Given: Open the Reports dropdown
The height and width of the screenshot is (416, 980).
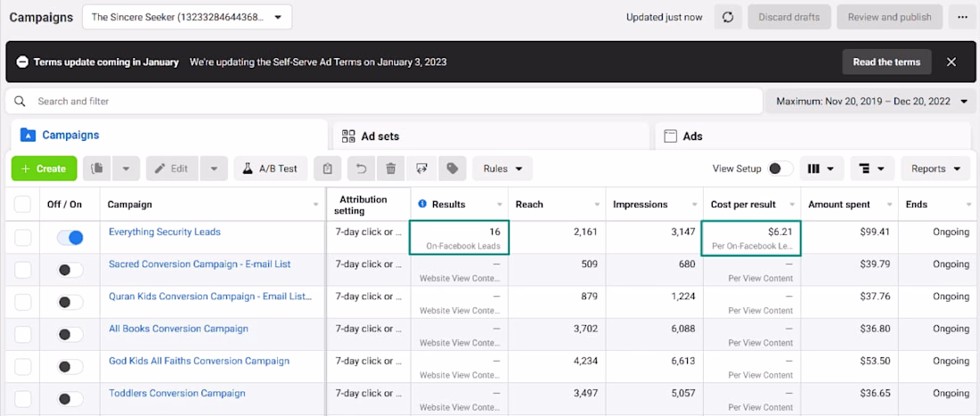Looking at the screenshot, I should 935,168.
